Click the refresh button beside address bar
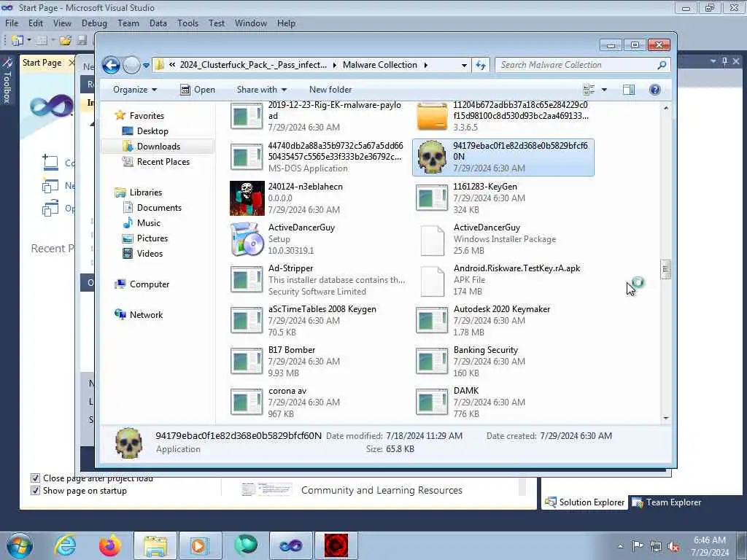747x560 pixels. 480,65
